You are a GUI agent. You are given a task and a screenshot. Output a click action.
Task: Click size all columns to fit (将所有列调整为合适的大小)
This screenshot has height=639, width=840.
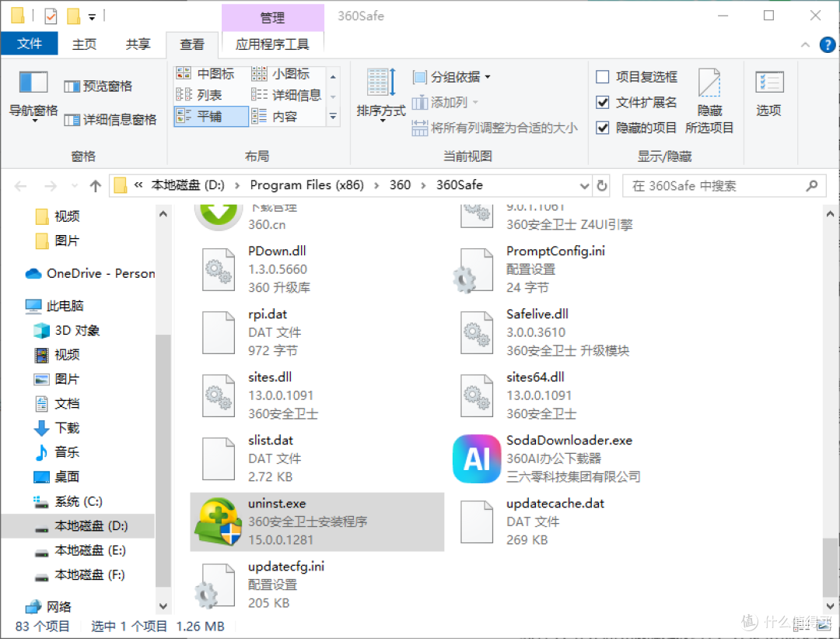(x=495, y=128)
